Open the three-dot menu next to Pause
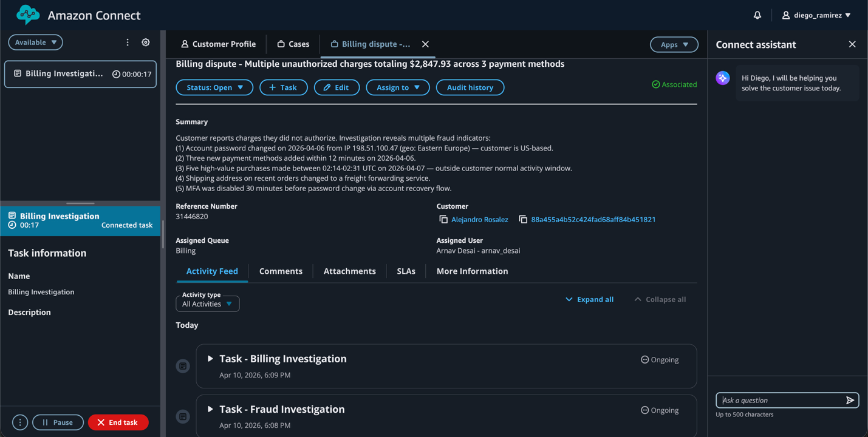 (x=20, y=422)
